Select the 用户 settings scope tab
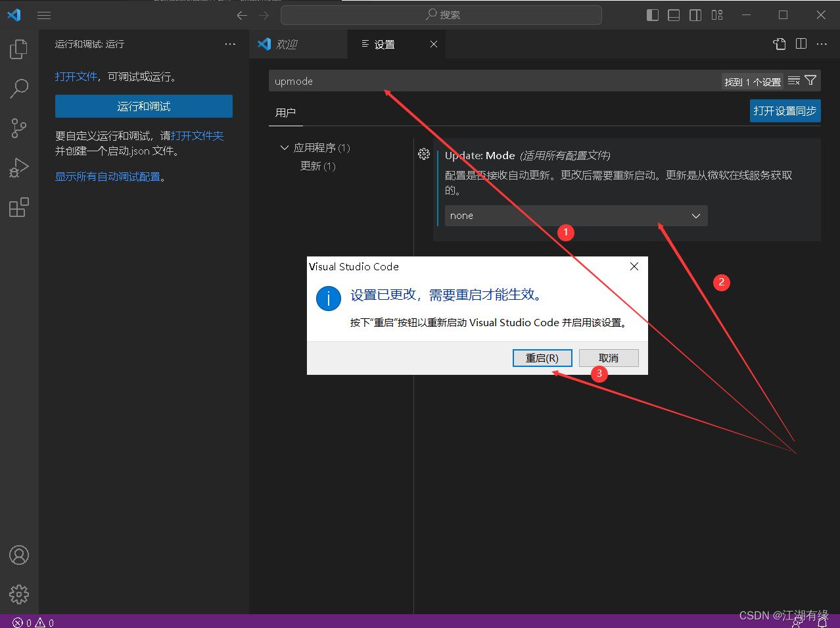 (x=286, y=112)
